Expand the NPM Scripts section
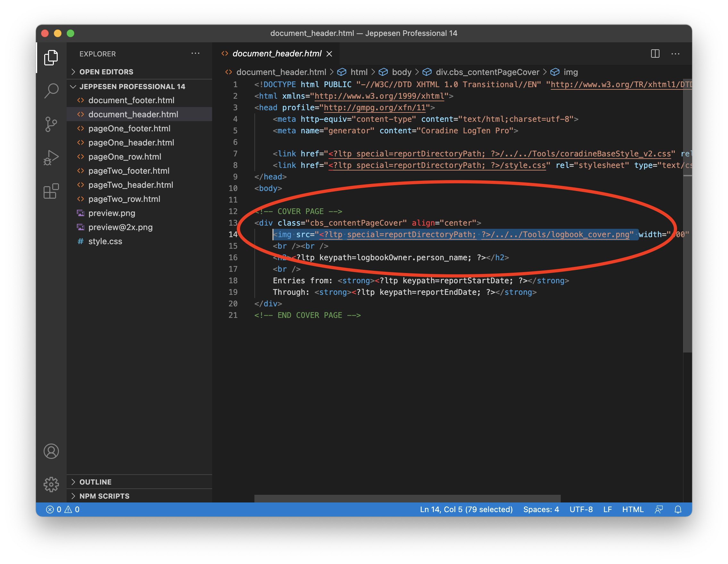The width and height of the screenshot is (728, 564). pos(139,496)
